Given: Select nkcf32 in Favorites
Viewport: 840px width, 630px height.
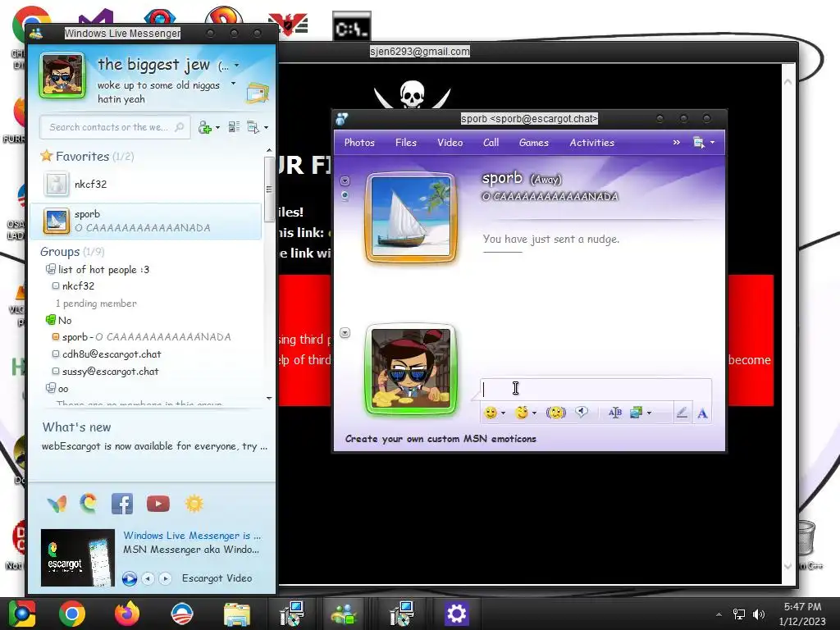Looking at the screenshot, I should tap(144, 185).
